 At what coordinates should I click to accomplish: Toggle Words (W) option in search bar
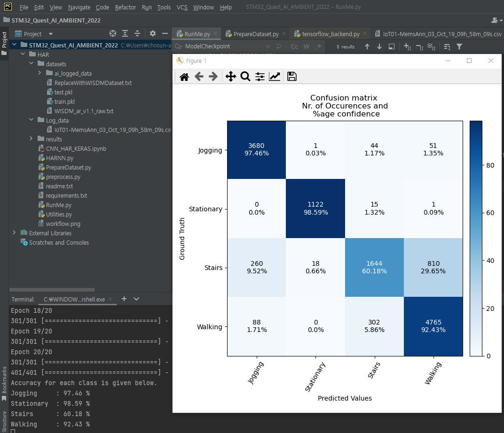point(307,46)
